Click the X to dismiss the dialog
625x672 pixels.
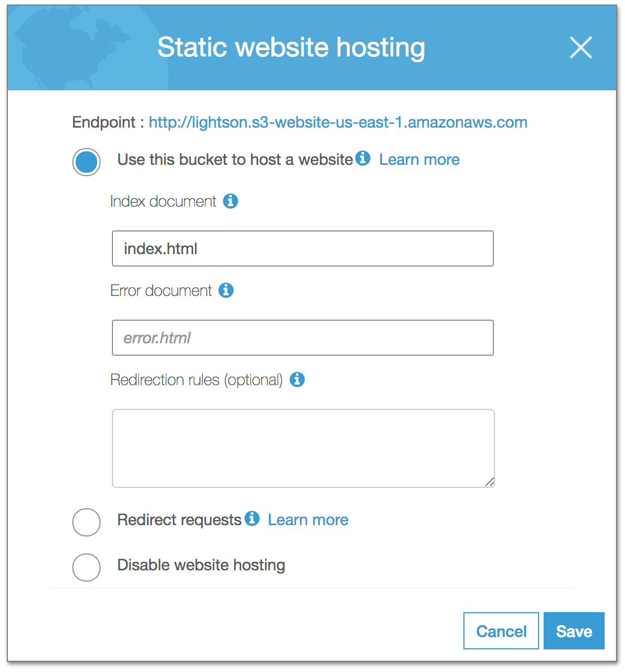pyautogui.click(x=581, y=48)
